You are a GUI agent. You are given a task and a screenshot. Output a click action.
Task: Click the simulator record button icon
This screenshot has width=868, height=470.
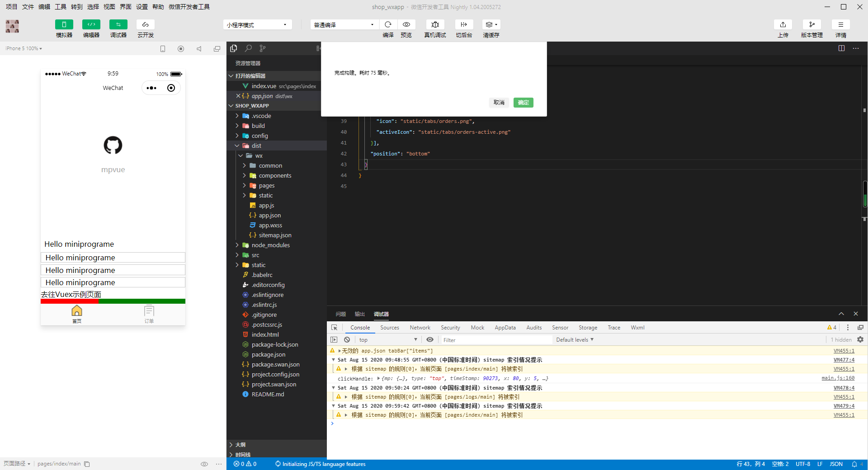pos(181,49)
